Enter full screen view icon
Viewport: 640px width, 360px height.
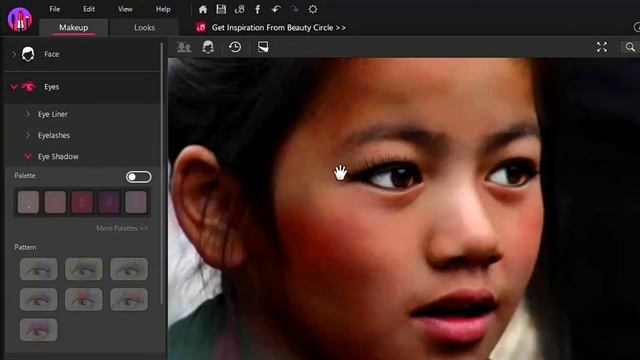[602, 47]
